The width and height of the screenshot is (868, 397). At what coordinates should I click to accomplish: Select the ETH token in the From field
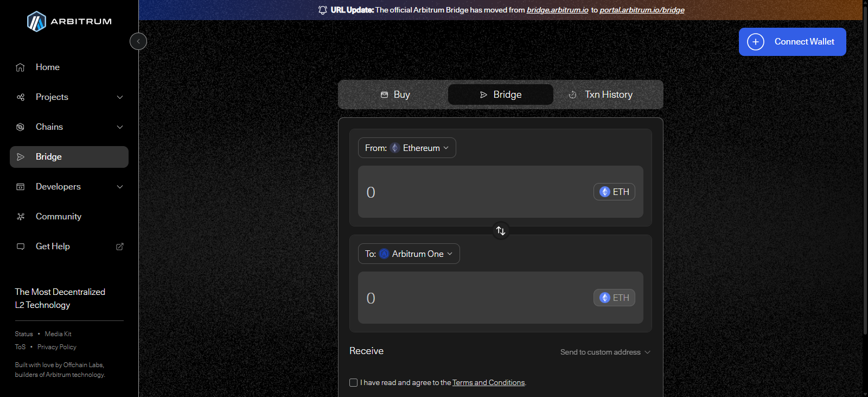point(614,192)
